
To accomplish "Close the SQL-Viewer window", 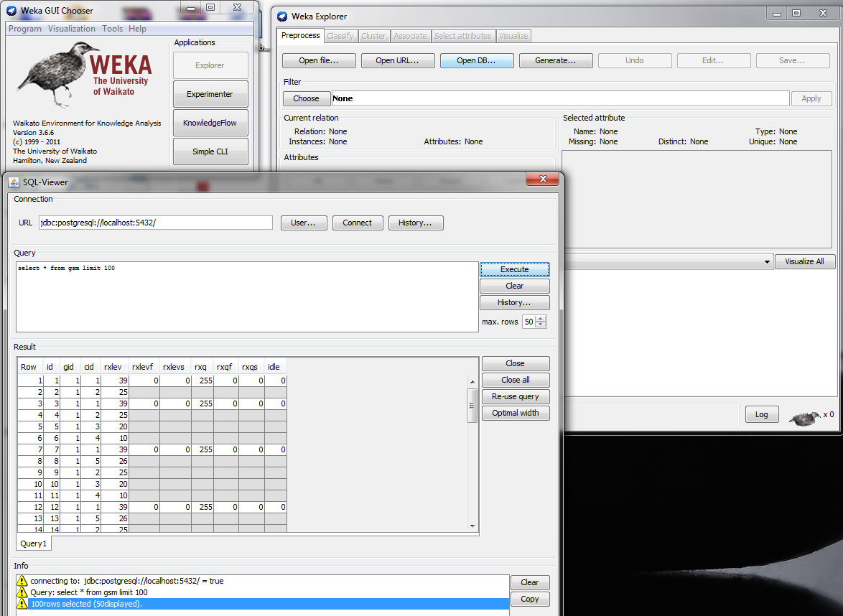I will coord(542,179).
